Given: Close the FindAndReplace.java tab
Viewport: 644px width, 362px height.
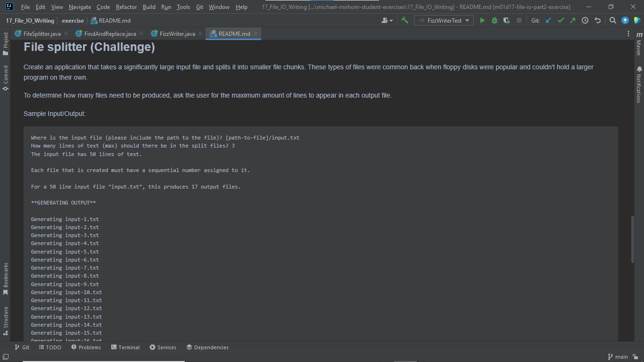Looking at the screenshot, I should coord(141,33).
